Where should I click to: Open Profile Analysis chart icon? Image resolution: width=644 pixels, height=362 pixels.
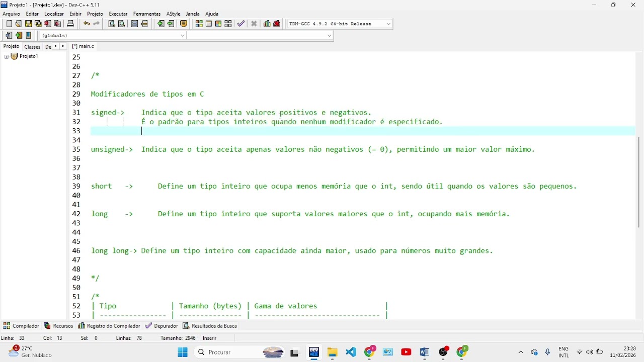click(x=267, y=24)
